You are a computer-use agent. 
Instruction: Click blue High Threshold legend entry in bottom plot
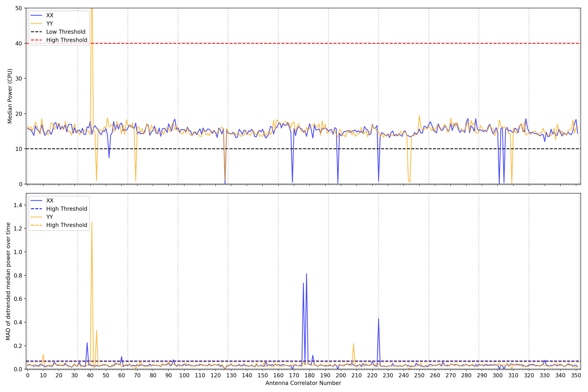tap(66, 209)
